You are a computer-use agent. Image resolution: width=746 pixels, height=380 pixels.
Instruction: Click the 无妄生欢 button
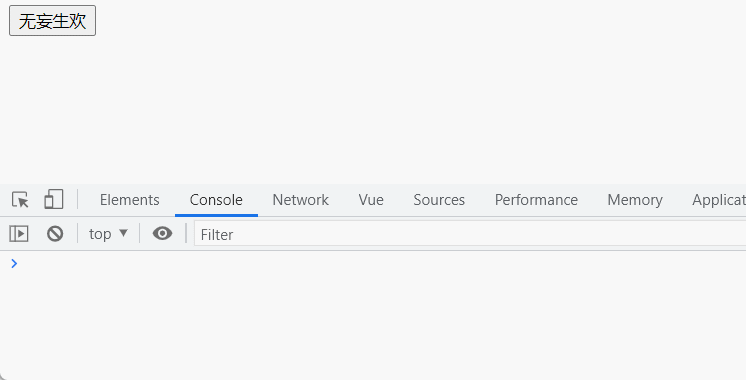pos(52,21)
